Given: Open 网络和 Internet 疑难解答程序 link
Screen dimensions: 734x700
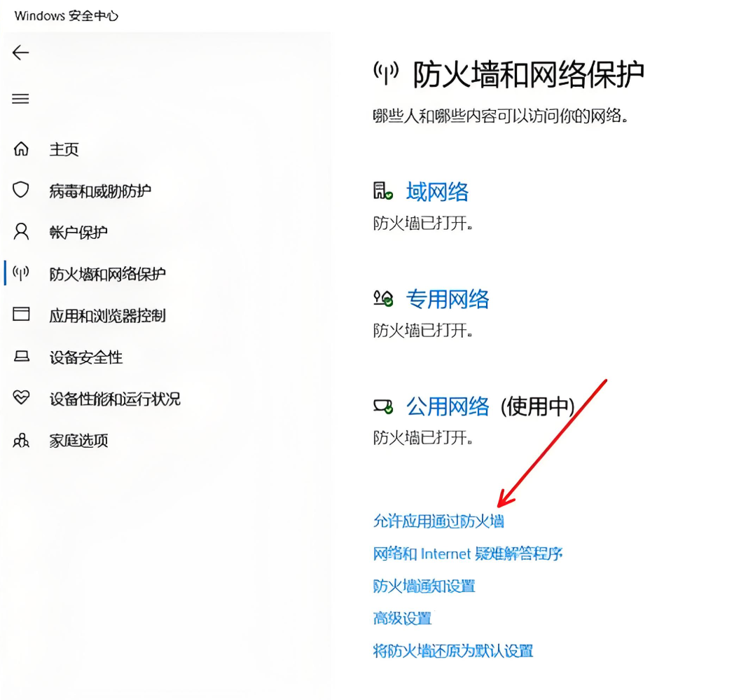Looking at the screenshot, I should click(468, 554).
